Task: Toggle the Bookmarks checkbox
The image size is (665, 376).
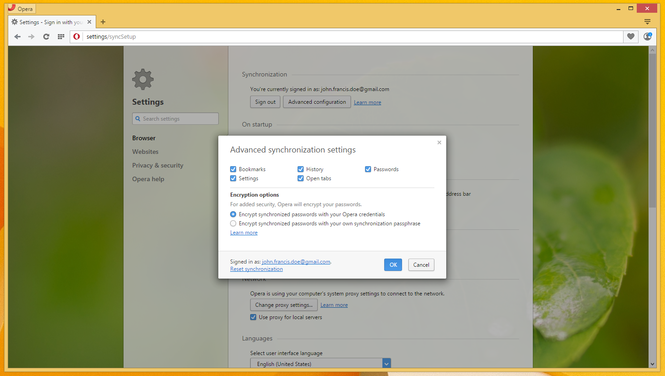Action: [233, 169]
